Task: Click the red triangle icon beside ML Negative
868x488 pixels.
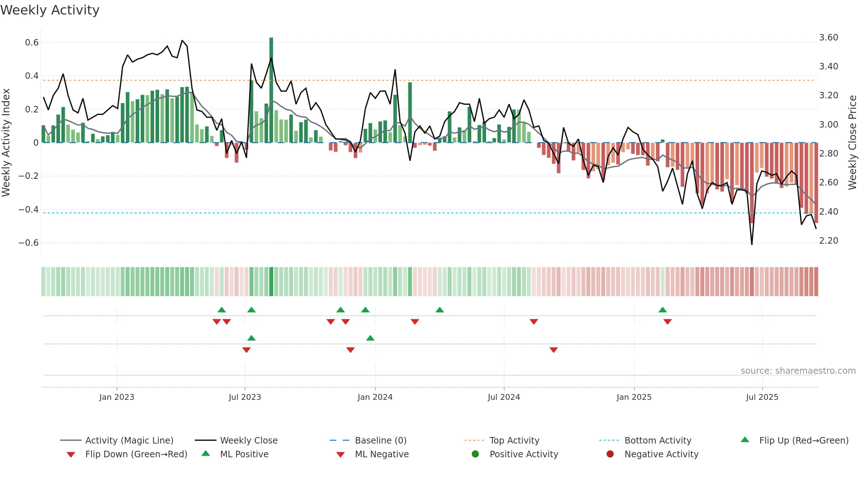Action: [x=341, y=455]
